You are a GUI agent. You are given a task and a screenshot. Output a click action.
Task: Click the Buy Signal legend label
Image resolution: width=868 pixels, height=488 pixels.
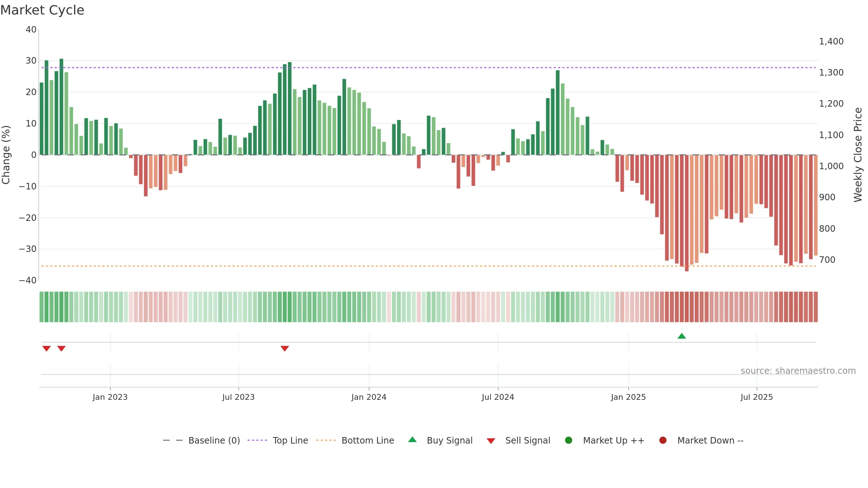pos(450,440)
